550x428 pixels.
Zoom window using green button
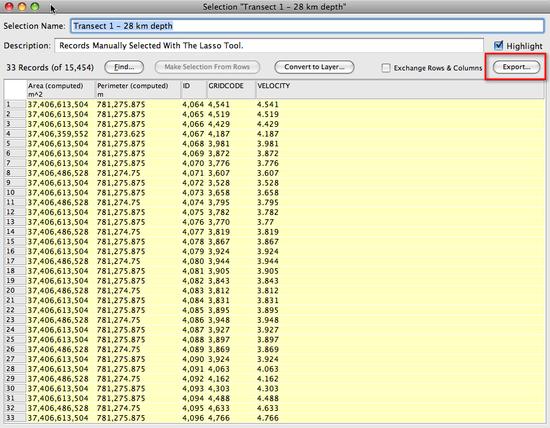pos(35,7)
